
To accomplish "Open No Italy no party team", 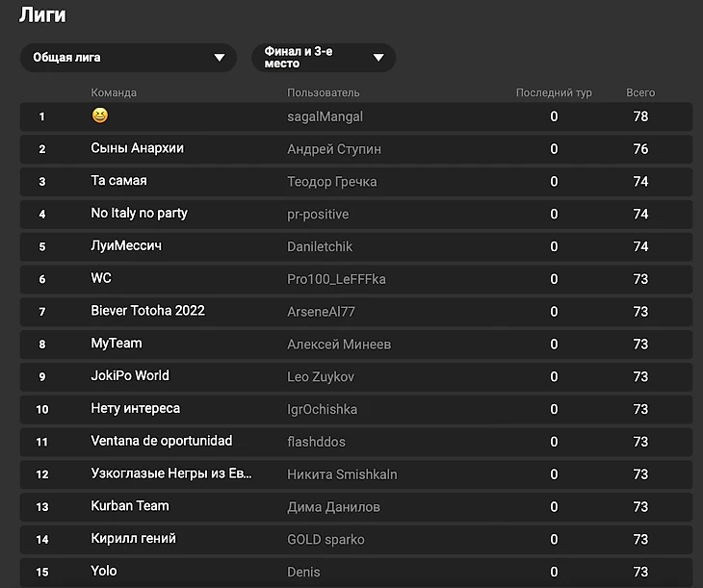I will [x=139, y=214].
